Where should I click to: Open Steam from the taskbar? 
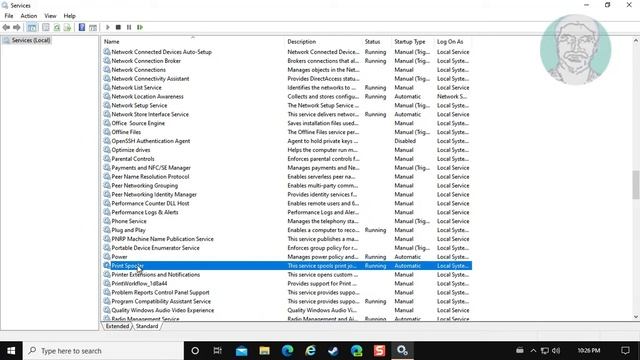(x=333, y=351)
